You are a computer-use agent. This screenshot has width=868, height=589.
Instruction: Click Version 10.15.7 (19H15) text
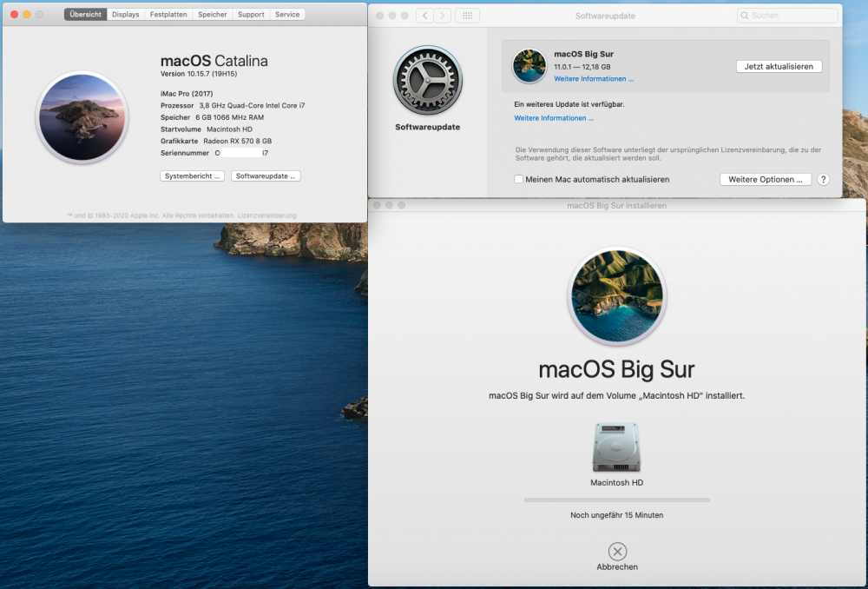point(199,74)
